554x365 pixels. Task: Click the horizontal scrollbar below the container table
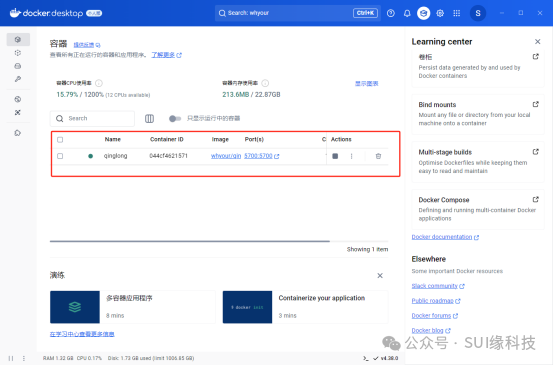(190, 241)
